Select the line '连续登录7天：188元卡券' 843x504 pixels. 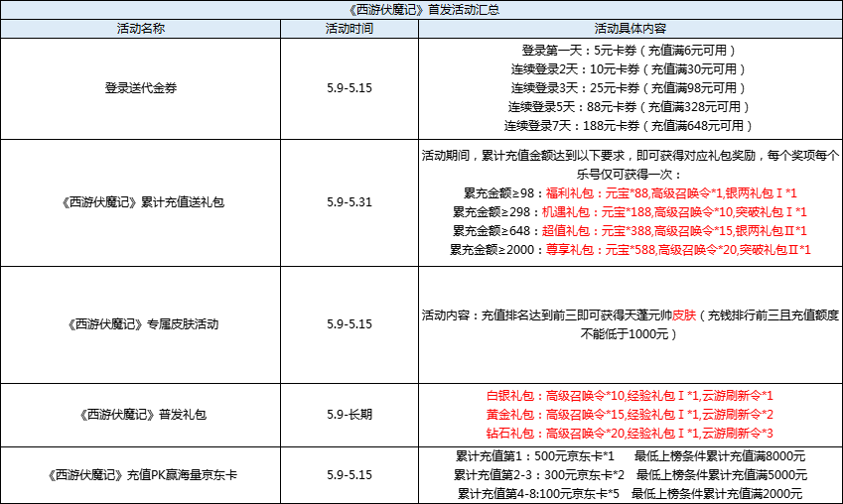pos(629,126)
